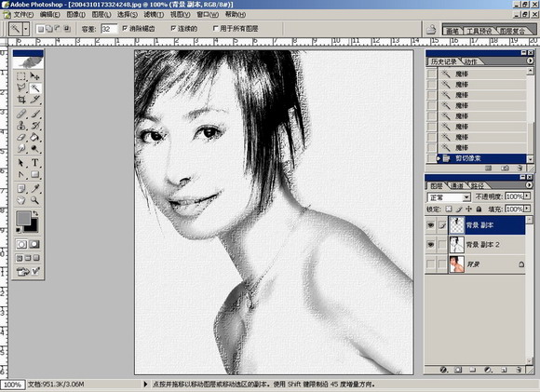Click the delete layer trash icon

pyautogui.click(x=519, y=370)
